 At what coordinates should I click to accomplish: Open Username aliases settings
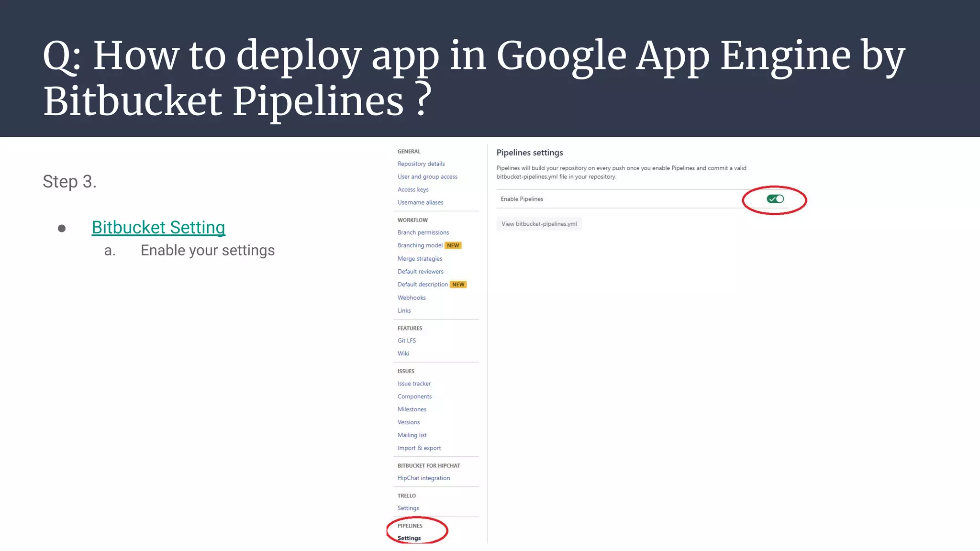420,202
